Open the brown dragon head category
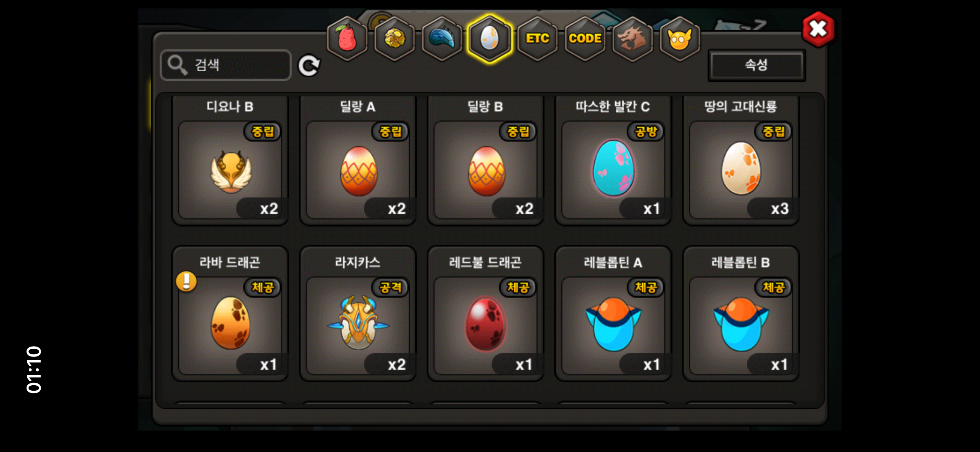Image resolution: width=980 pixels, height=452 pixels. point(632,38)
